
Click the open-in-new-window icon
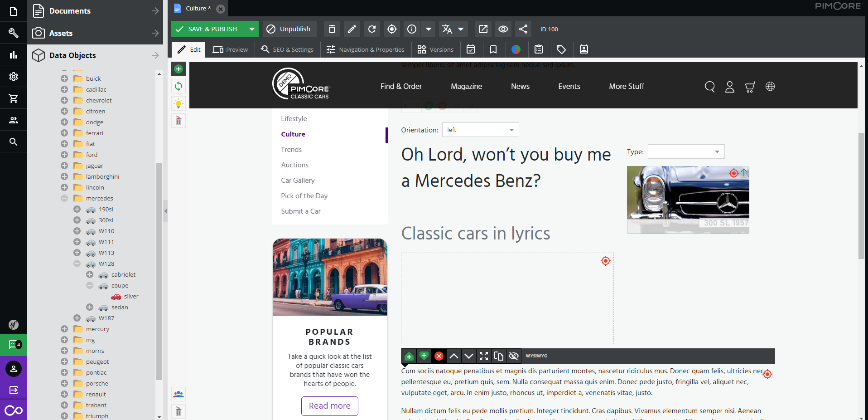pos(483,29)
